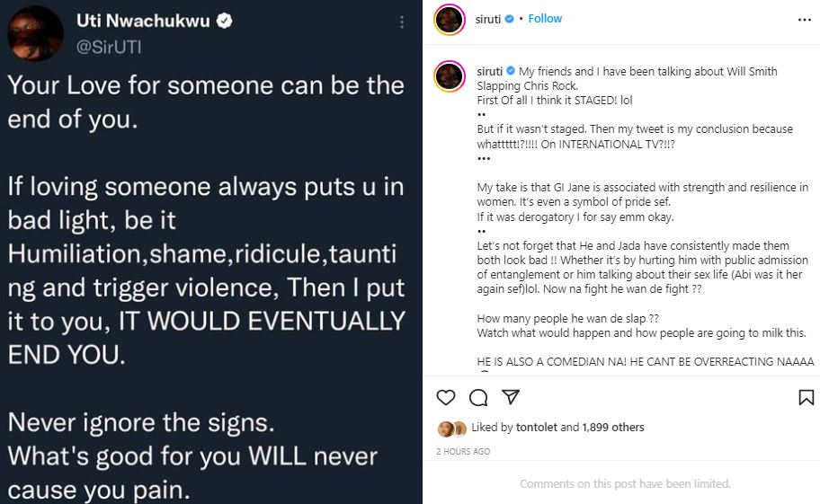Click the verified badge in the caption

(x=511, y=71)
